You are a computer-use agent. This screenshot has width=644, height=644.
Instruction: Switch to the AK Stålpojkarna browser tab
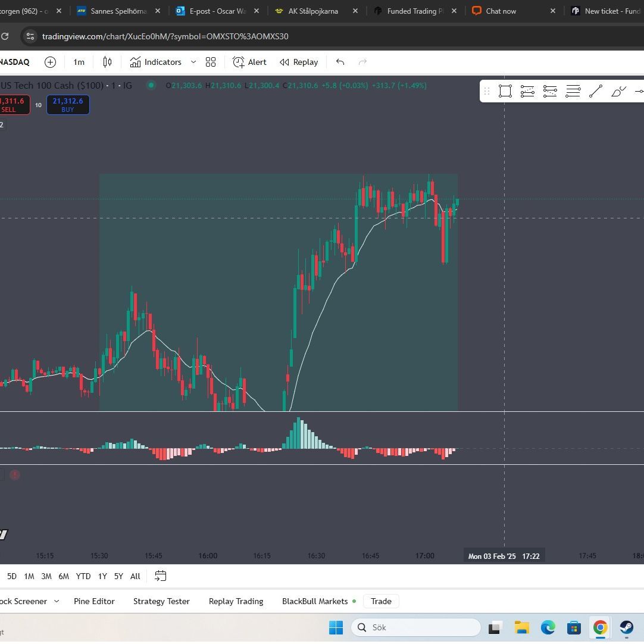(x=313, y=11)
